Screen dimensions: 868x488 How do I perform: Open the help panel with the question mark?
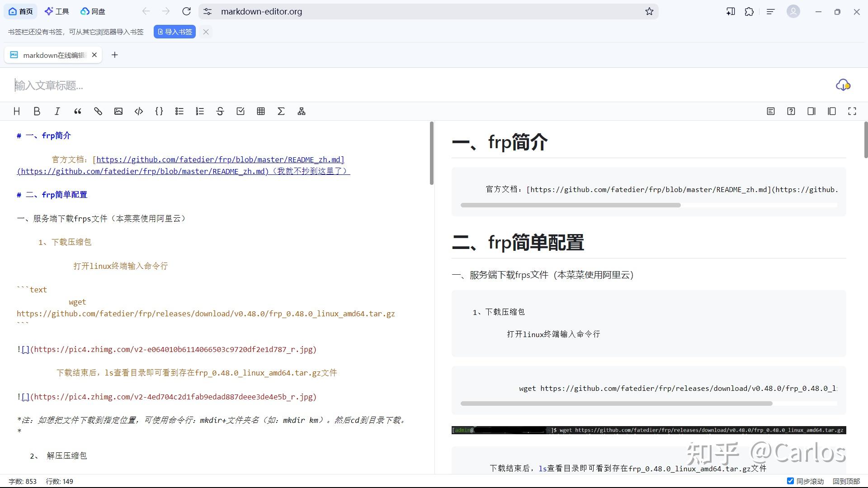[x=791, y=111]
